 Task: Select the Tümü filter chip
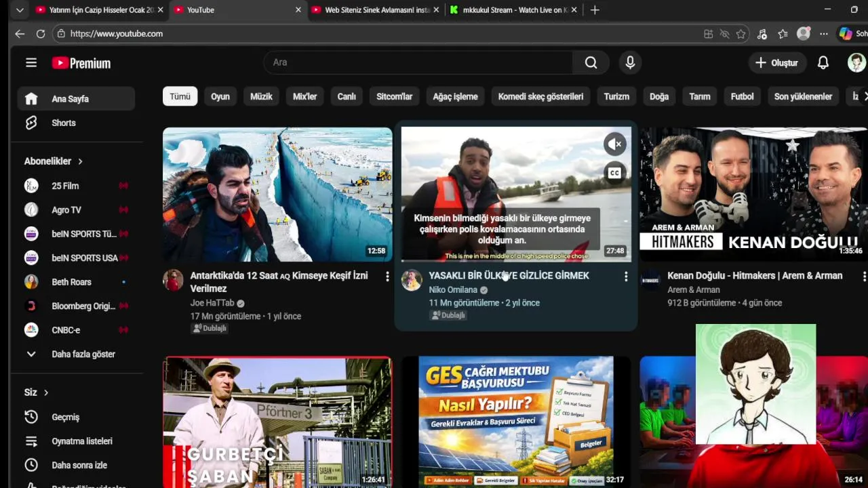point(180,96)
